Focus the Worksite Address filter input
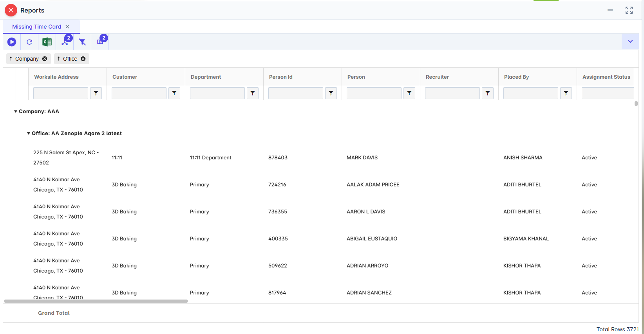The width and height of the screenshot is (644, 334). click(61, 93)
